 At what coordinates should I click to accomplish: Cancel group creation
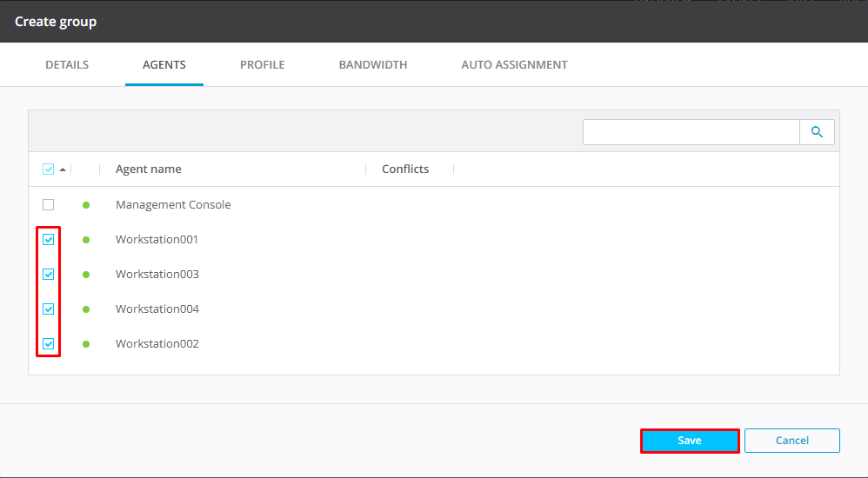click(x=791, y=441)
